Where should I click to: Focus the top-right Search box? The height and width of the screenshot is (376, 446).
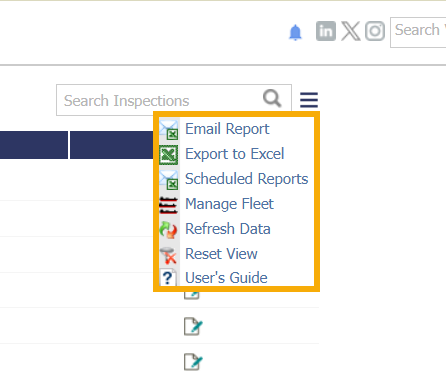pos(418,32)
